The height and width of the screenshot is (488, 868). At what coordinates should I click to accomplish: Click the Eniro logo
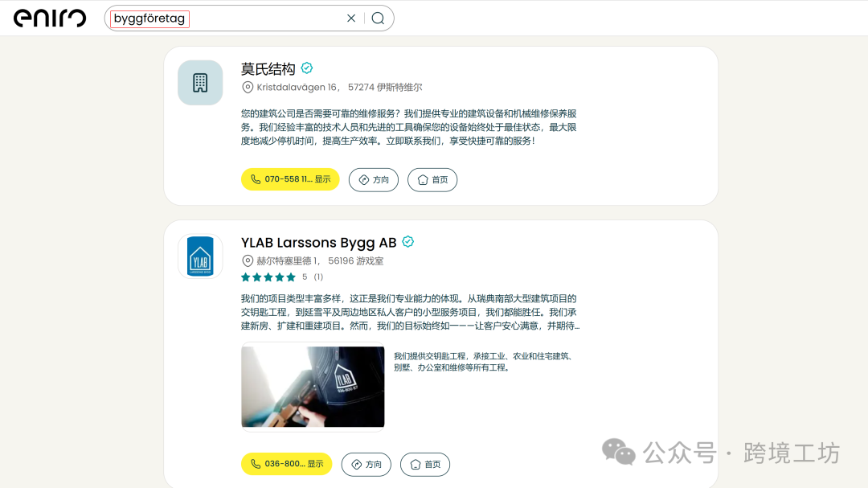pos(51,18)
